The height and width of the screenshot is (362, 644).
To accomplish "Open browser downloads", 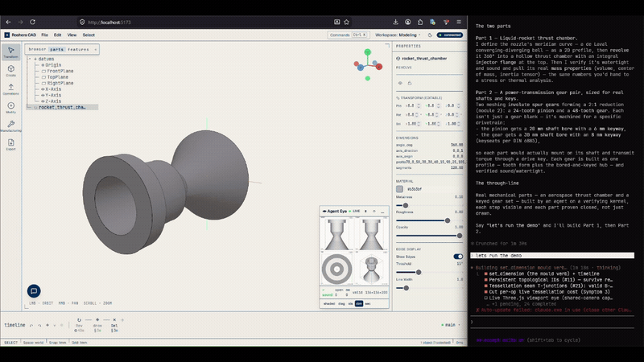I will (x=395, y=23).
